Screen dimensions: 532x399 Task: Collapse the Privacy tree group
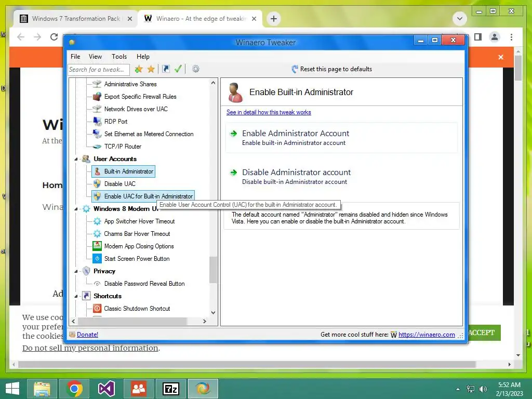coord(76,271)
